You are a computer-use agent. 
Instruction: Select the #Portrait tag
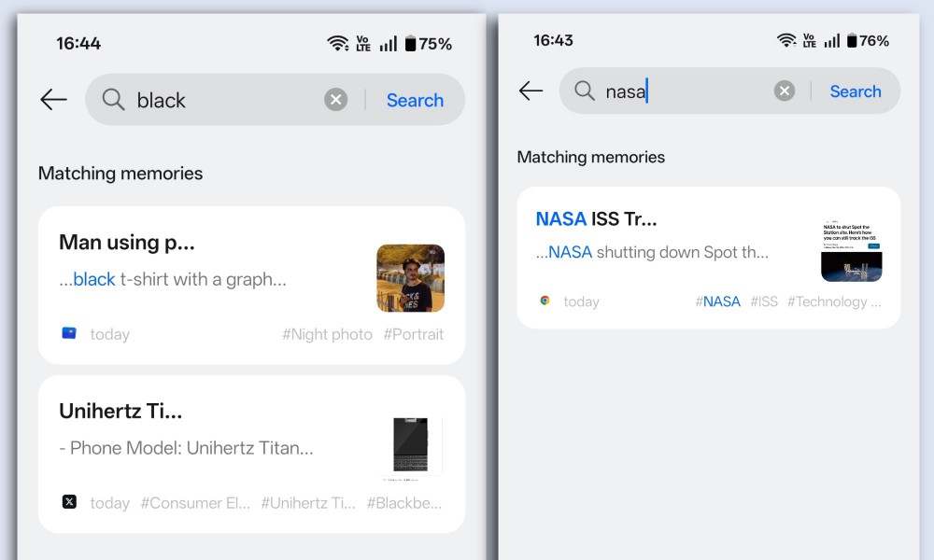pos(414,334)
